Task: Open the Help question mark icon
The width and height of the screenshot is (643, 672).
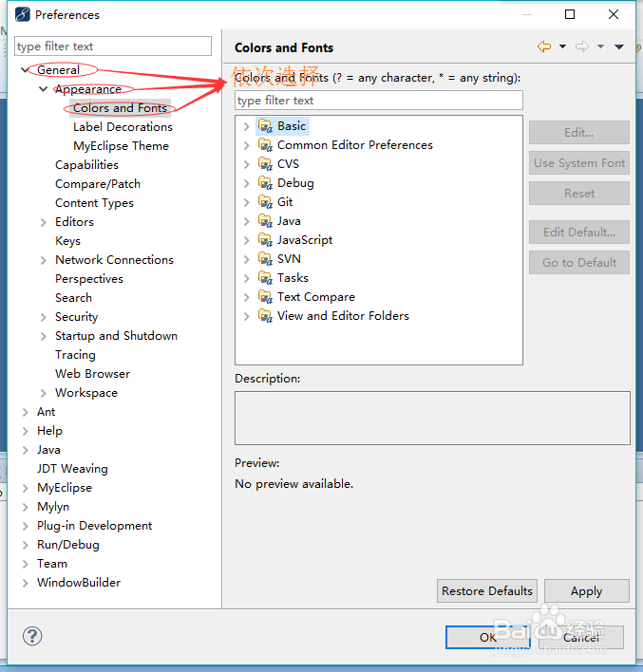Action: point(32,636)
